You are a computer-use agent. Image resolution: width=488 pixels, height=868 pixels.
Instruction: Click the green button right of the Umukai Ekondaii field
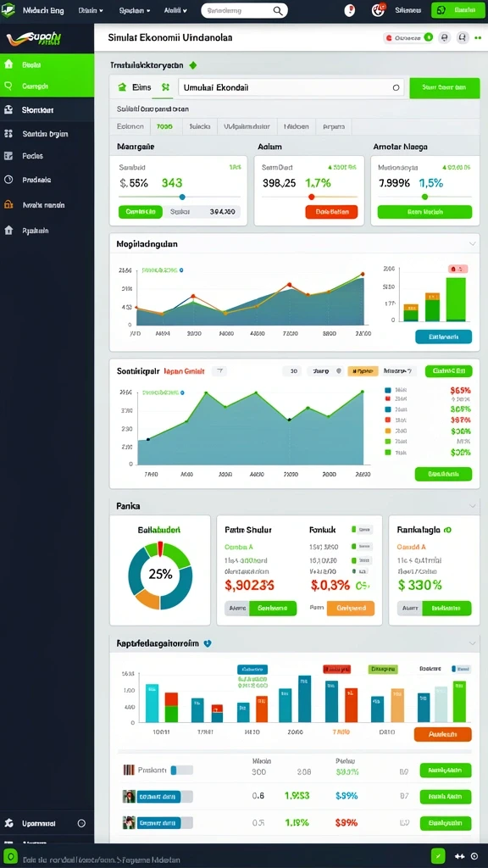pyautogui.click(x=444, y=87)
